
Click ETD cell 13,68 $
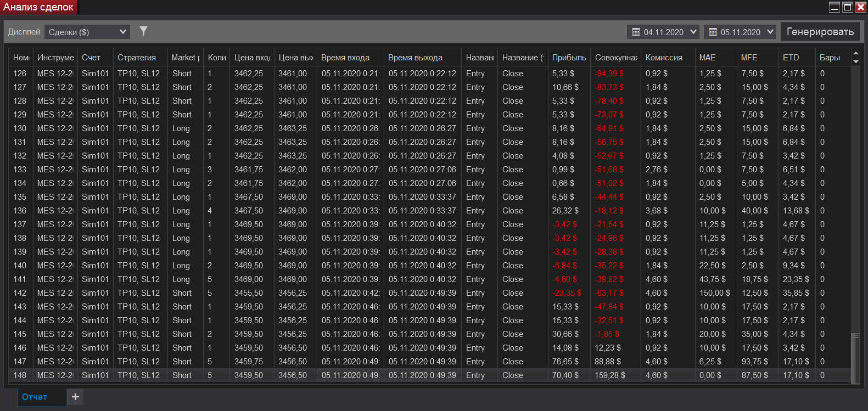point(796,211)
